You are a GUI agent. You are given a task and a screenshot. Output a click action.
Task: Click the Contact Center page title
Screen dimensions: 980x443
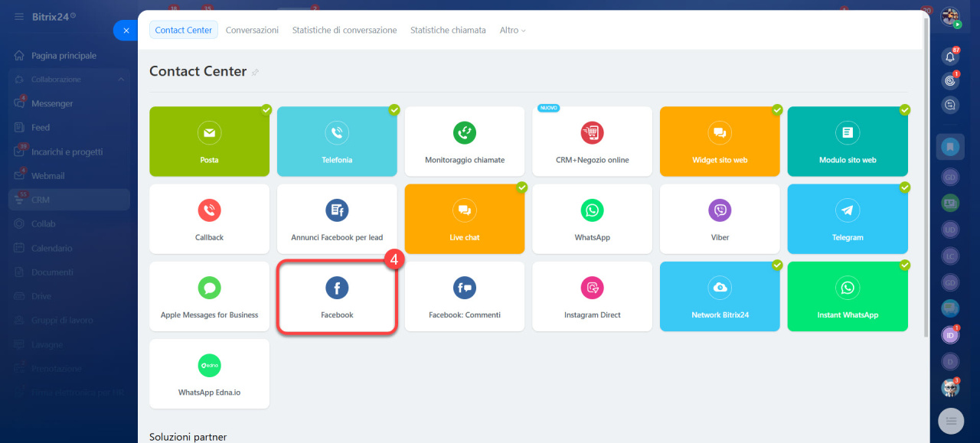point(198,71)
